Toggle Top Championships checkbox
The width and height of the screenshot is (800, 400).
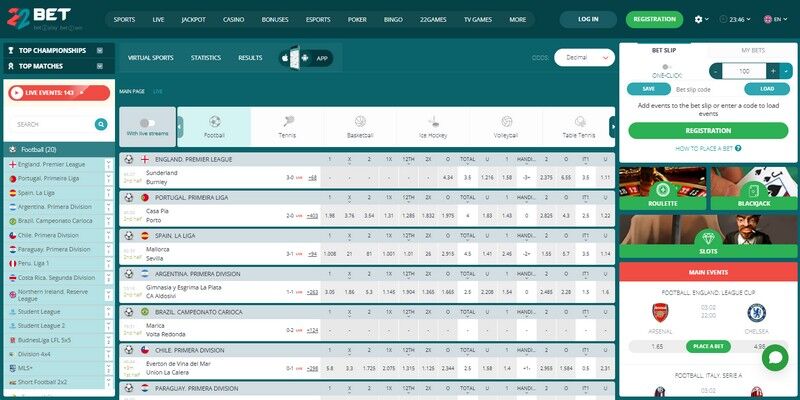click(x=100, y=51)
